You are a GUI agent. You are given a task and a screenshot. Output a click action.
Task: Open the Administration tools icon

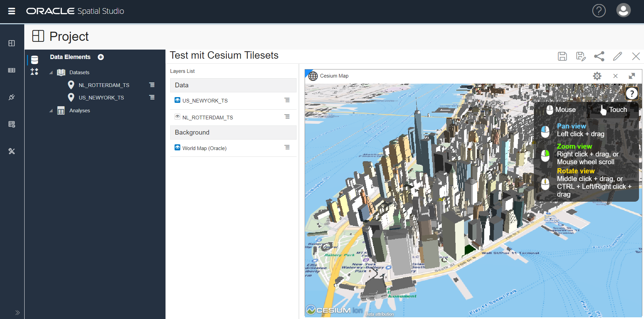[x=12, y=151]
